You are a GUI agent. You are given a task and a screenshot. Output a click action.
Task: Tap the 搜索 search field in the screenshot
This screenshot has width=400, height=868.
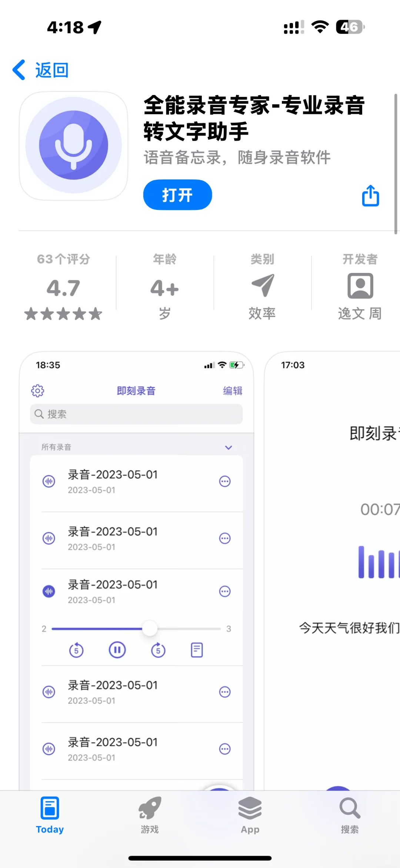136,414
